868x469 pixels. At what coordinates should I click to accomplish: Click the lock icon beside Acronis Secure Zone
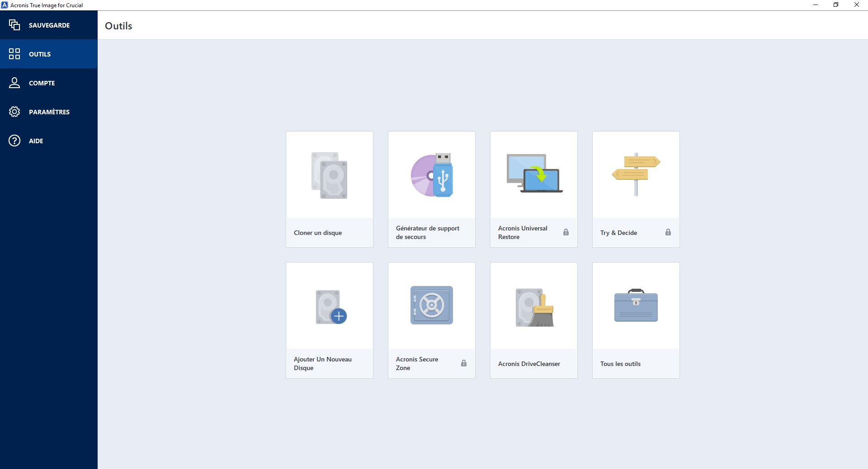pos(464,363)
